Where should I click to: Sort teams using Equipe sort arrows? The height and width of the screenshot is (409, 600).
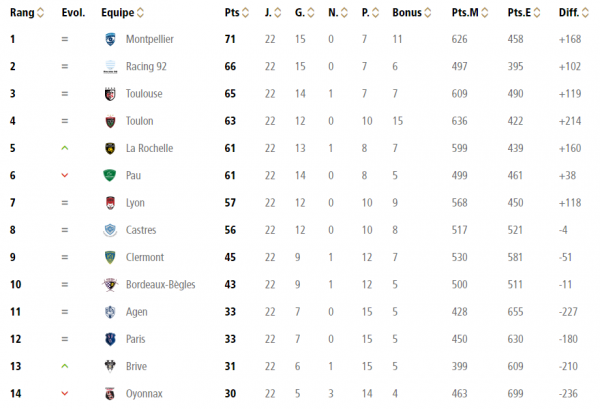pos(139,13)
